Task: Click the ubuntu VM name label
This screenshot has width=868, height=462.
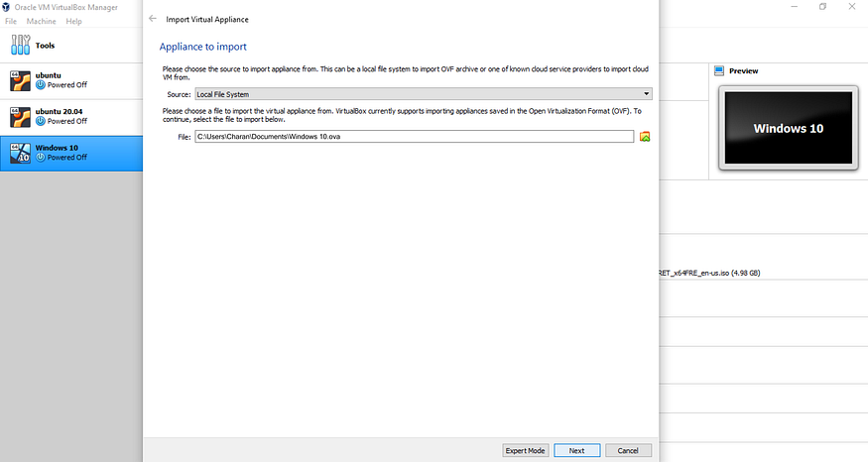Action: (49, 75)
